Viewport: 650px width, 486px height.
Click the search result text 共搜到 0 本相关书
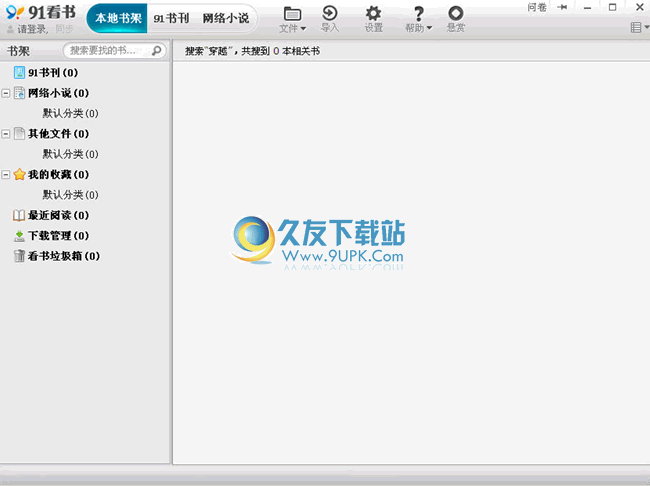(x=281, y=51)
